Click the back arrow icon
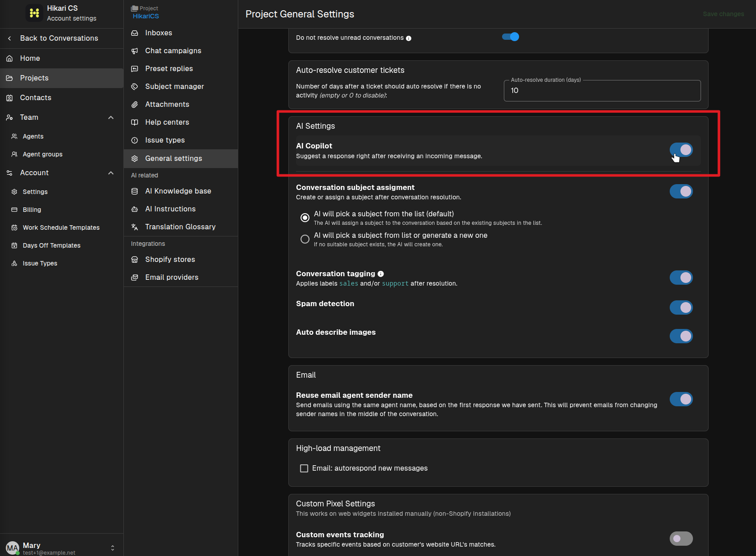The width and height of the screenshot is (756, 556). (x=9, y=38)
